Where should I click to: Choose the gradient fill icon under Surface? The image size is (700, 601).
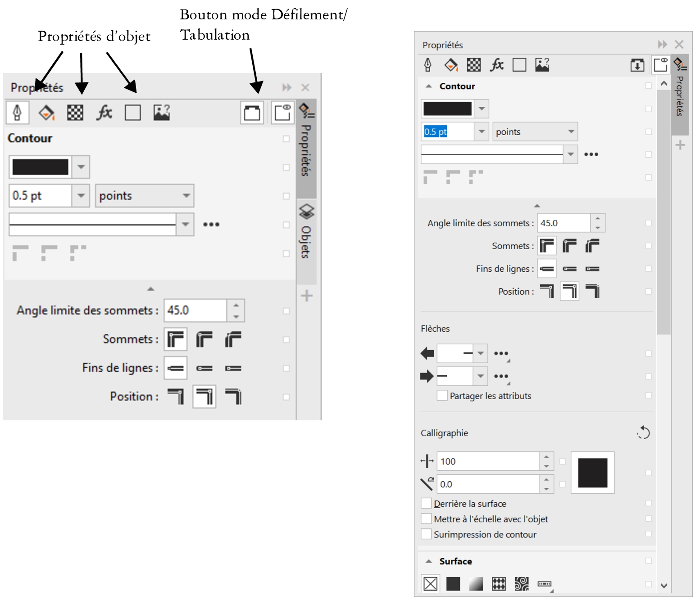tap(475, 583)
